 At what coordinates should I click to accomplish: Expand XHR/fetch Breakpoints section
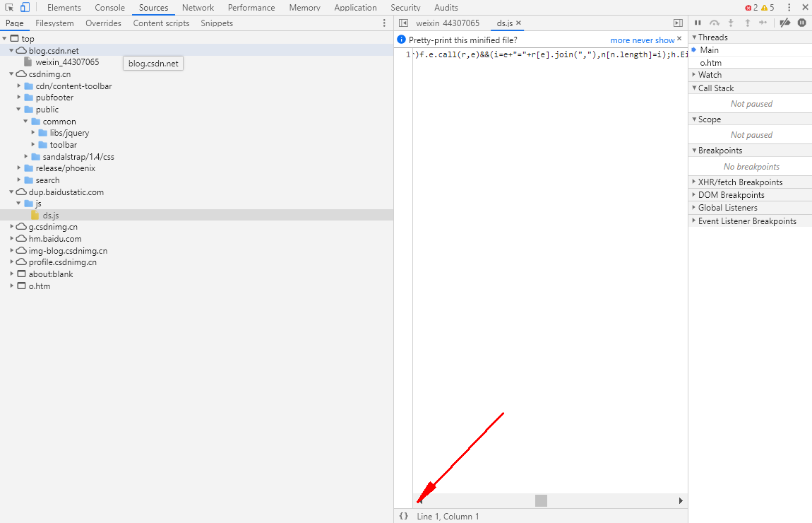pos(694,182)
